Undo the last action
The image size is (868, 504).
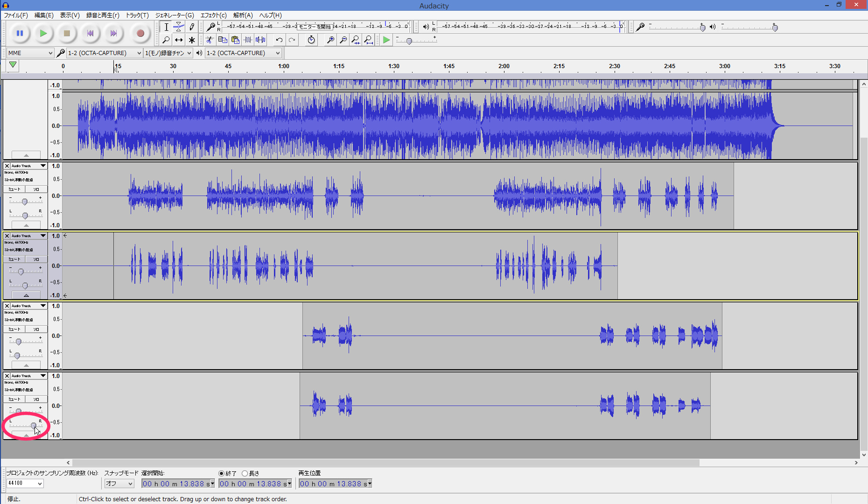(279, 40)
